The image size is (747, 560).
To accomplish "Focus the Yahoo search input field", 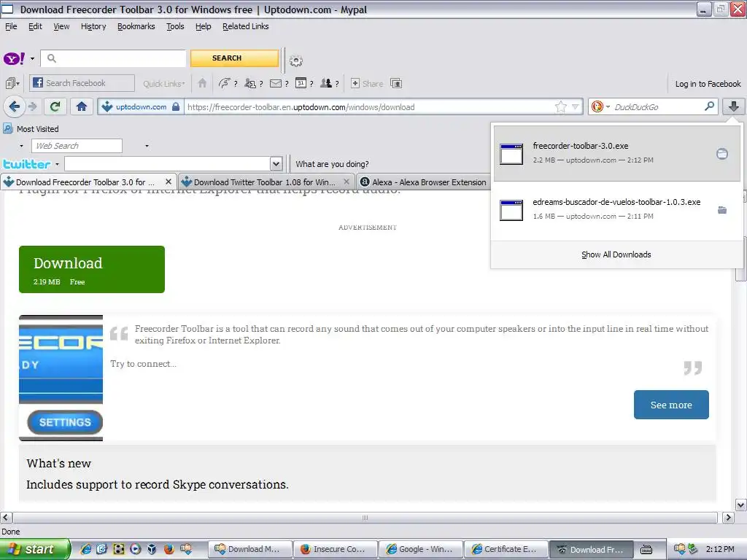I will click(x=113, y=58).
